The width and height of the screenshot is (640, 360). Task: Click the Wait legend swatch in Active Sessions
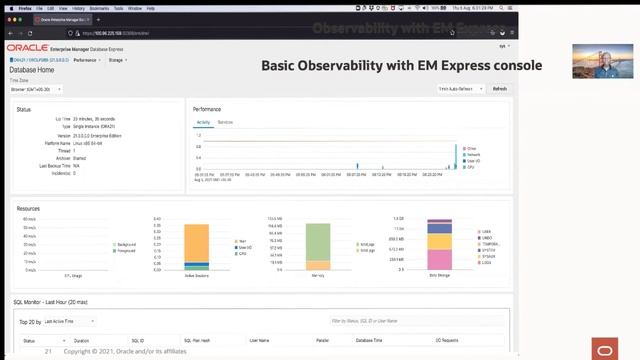coord(236,241)
